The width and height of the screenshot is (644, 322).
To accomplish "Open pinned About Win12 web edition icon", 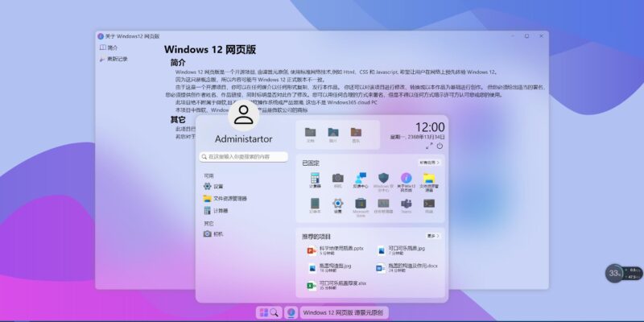I will [407, 182].
